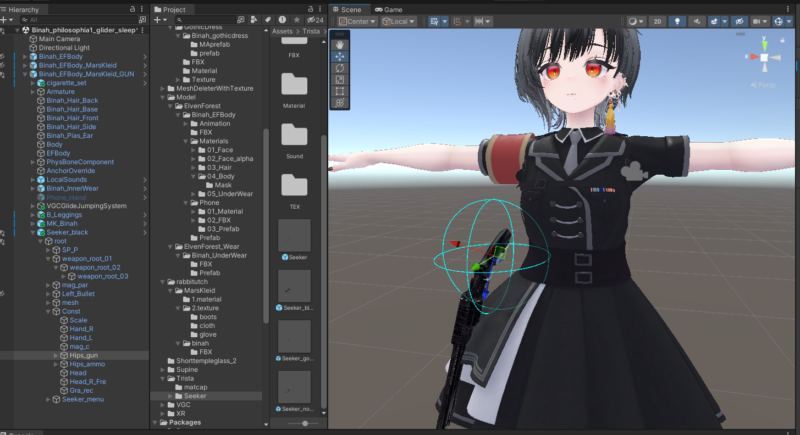Switch to the Scene tab
This screenshot has width=800, height=435.
(x=347, y=9)
